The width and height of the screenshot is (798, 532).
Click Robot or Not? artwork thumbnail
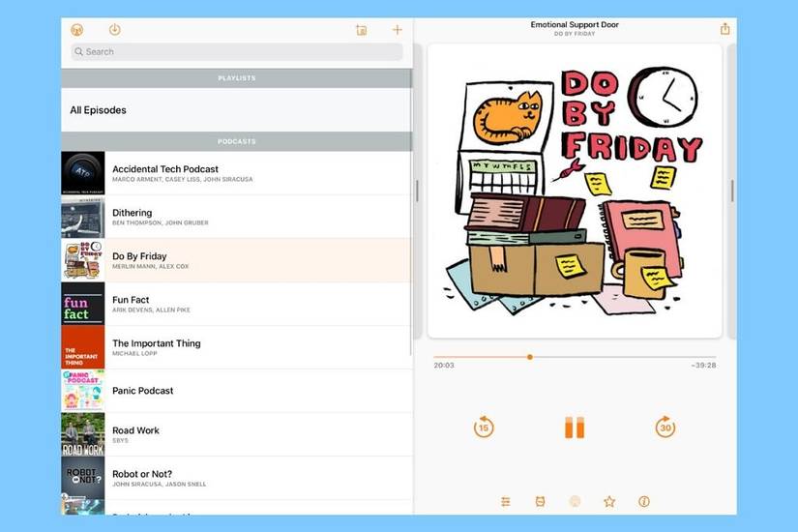coord(83,478)
